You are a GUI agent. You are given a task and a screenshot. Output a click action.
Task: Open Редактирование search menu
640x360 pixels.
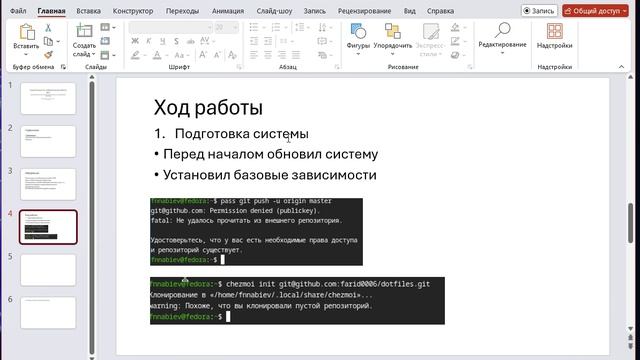502,39
